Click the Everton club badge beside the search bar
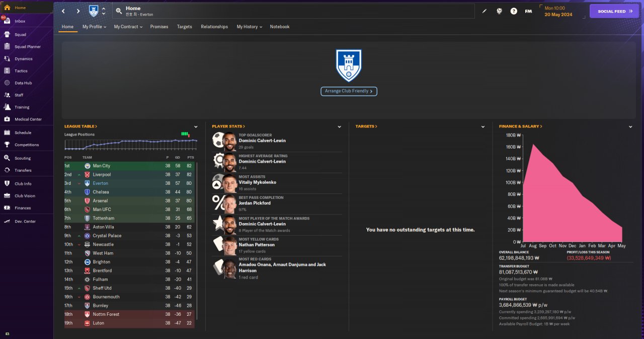The width and height of the screenshot is (644, 339). tap(94, 11)
